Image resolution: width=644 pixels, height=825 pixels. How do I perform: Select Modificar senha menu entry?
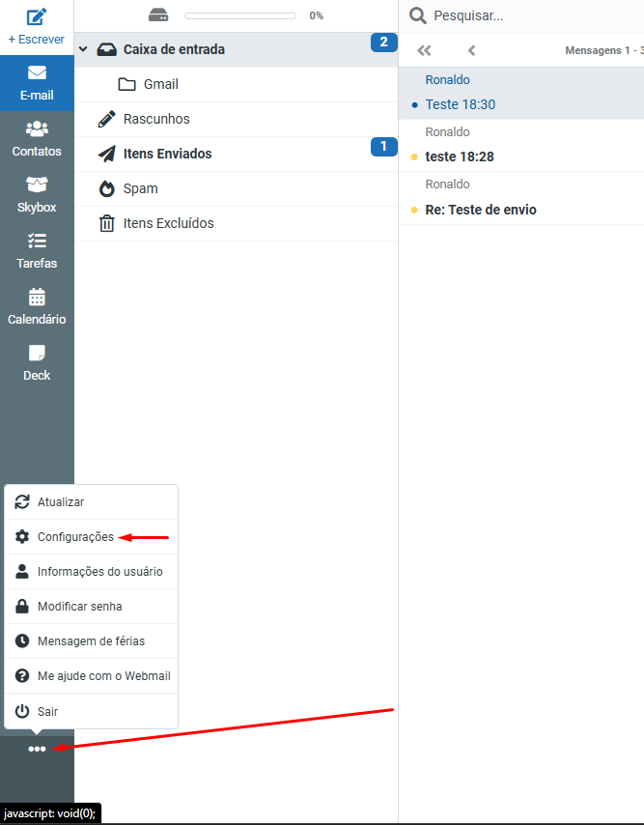coord(91,606)
